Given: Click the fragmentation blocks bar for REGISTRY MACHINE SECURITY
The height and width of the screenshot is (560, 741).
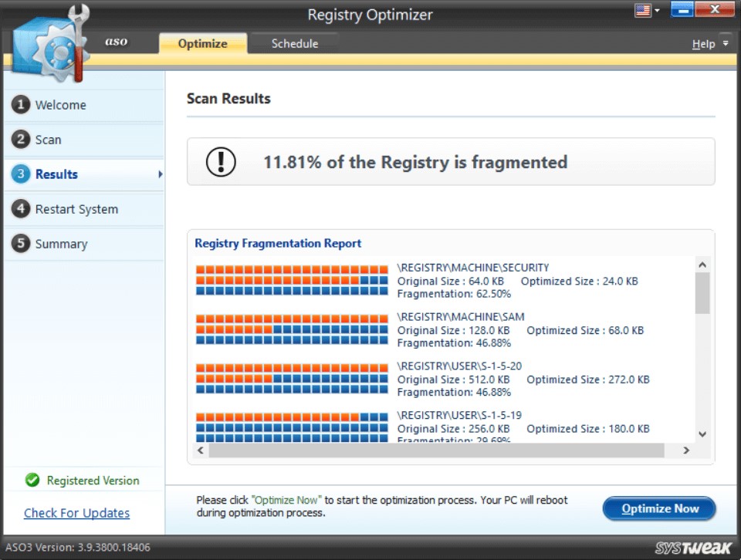Looking at the screenshot, I should [291, 281].
